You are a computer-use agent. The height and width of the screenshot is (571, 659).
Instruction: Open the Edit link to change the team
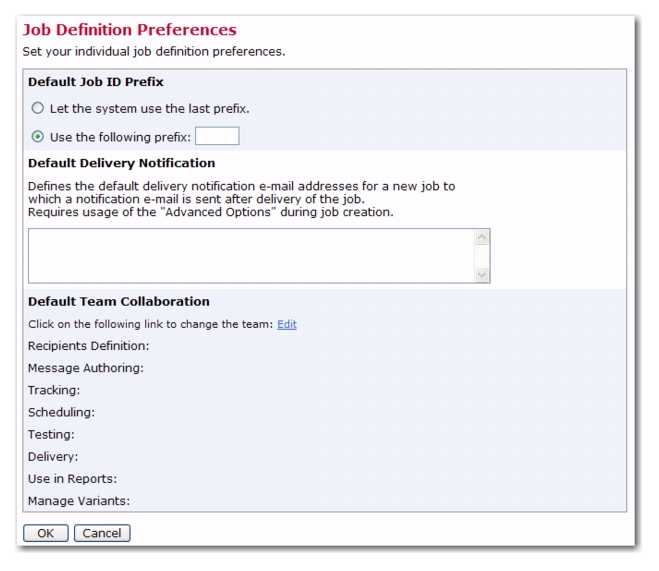287,324
